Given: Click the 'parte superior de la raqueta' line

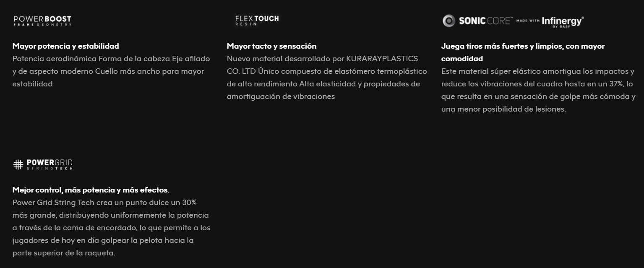Looking at the screenshot, I should point(64,253).
